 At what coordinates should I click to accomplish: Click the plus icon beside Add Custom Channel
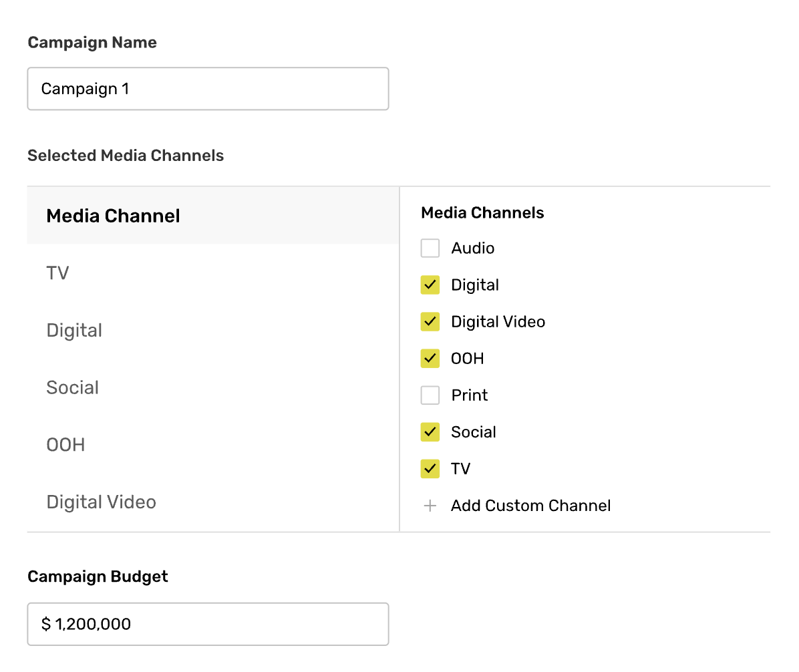coord(430,506)
